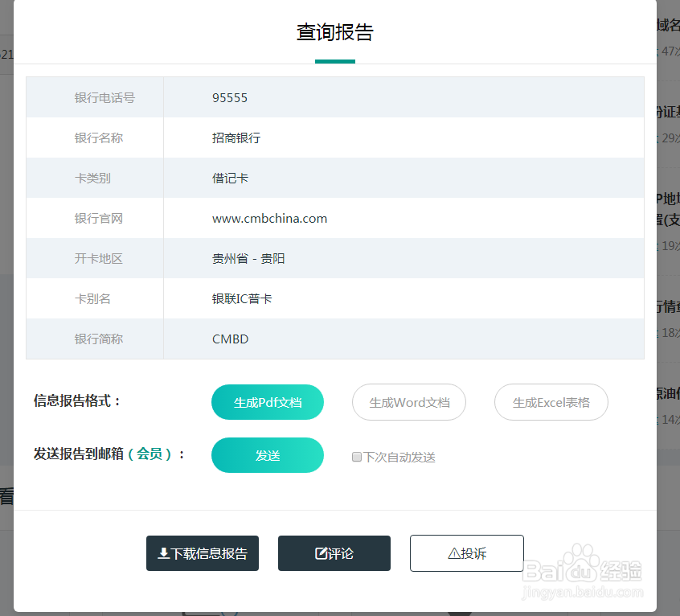Select card type value 借记卡
This screenshot has width=680, height=616.
coord(230,179)
